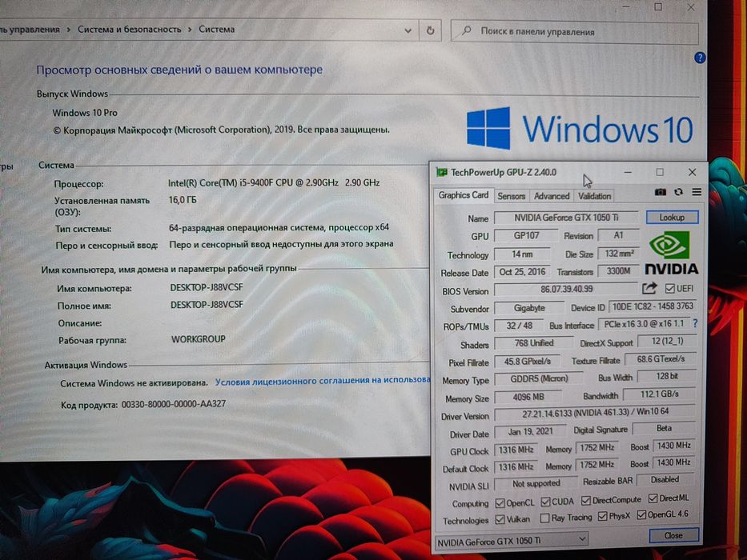Go to Система и безопасность breadcrumb

point(130,30)
